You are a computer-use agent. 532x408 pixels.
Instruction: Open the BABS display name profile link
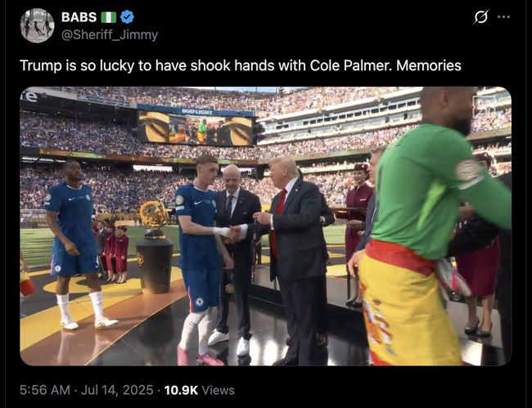pyautogui.click(x=79, y=17)
